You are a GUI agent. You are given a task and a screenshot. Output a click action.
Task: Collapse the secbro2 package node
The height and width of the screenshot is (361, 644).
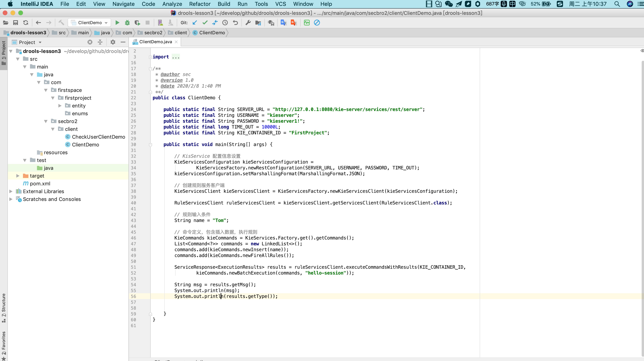tap(46, 121)
